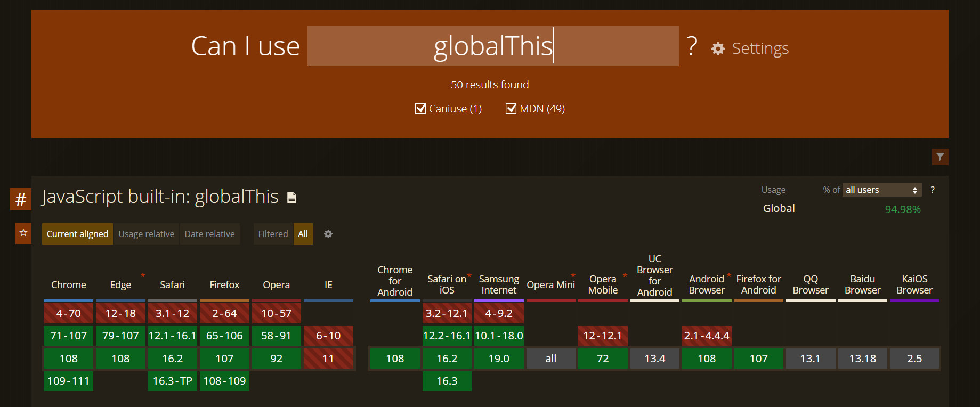Click the Edge column header
The image size is (980, 407).
[x=120, y=285]
